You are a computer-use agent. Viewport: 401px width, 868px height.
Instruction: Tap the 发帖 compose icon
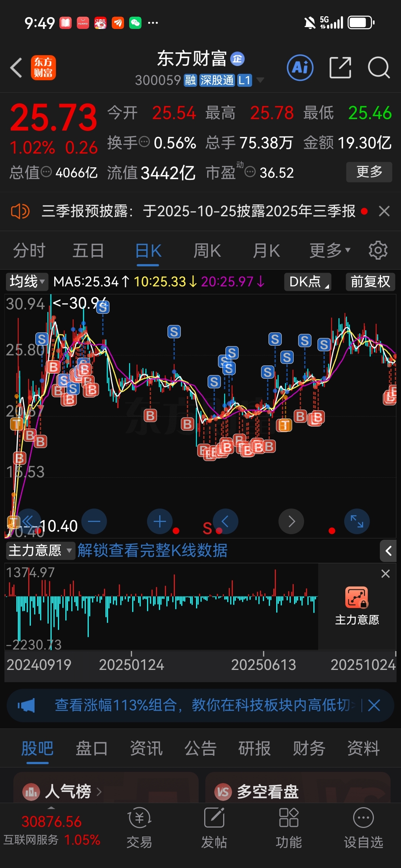(x=214, y=818)
